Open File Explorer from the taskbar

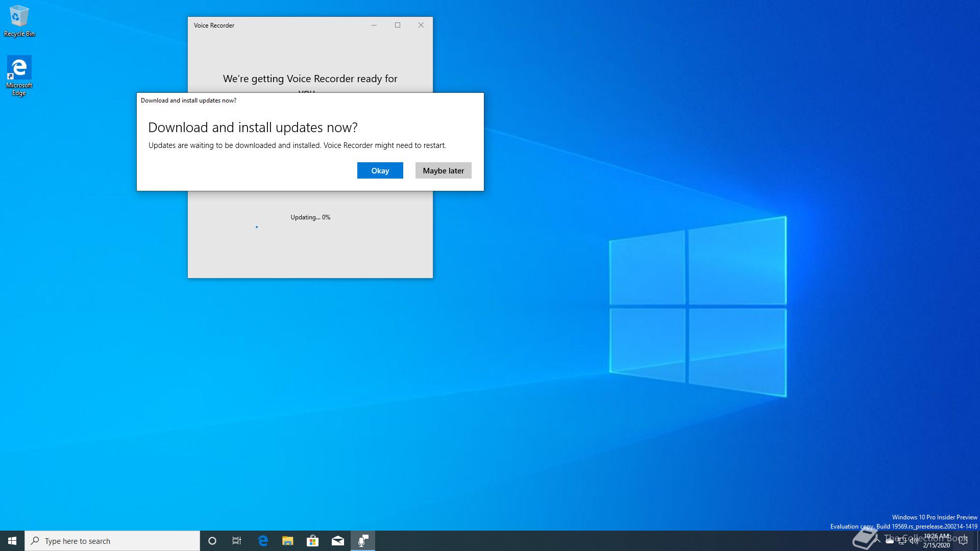[288, 541]
